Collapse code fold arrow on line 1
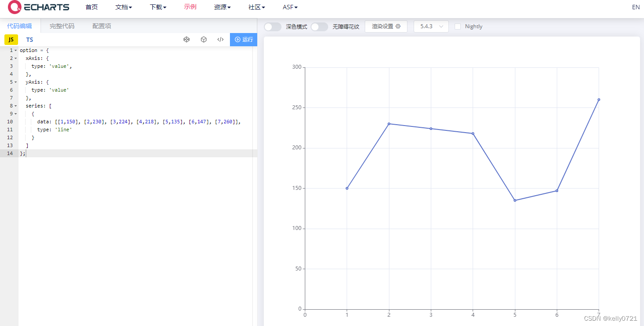This screenshot has height=326, width=644. click(16, 50)
